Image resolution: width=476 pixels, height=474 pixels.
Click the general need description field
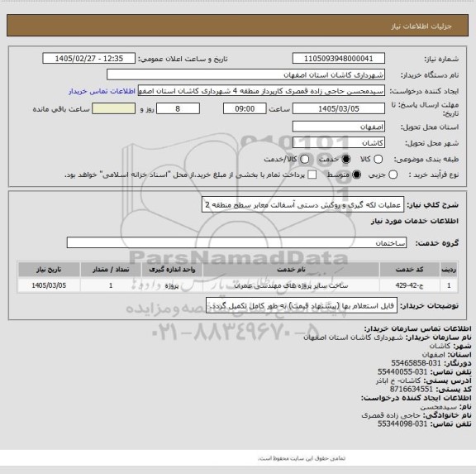[x=303, y=204]
